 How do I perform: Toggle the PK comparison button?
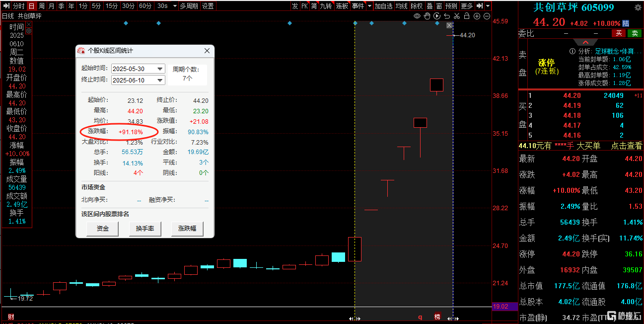click(x=304, y=6)
